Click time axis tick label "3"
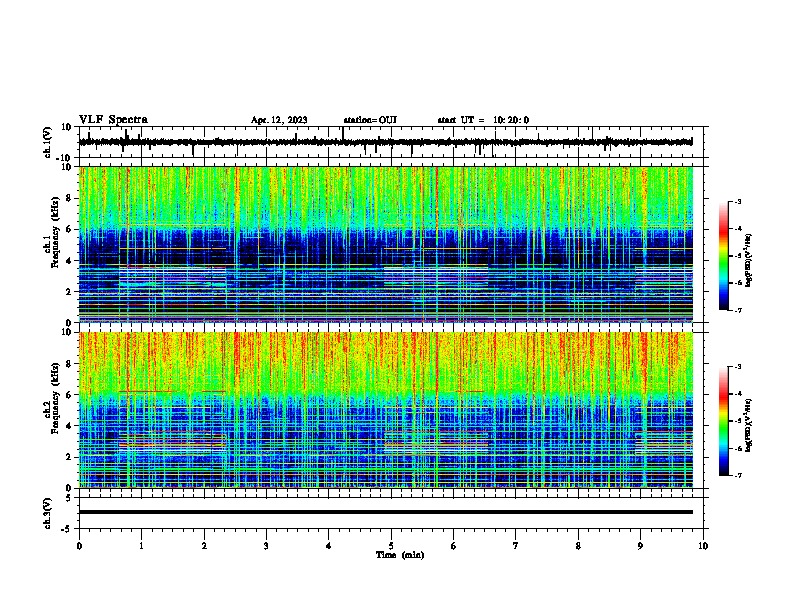Viewport: 792px width, 612px height. (266, 546)
